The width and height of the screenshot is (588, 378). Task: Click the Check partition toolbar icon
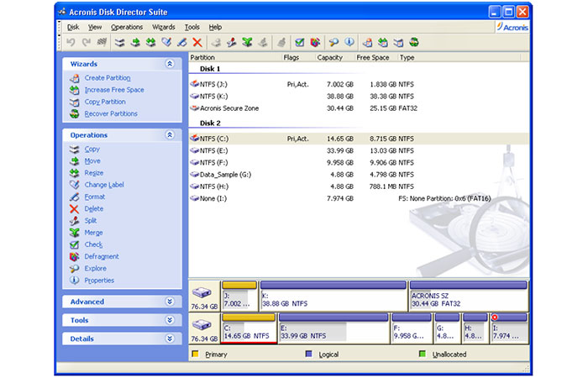[x=299, y=42]
